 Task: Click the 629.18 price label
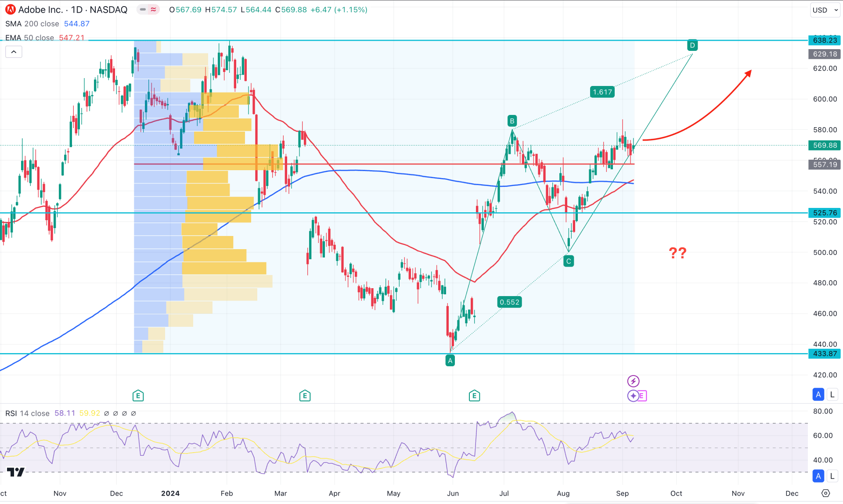coord(825,54)
